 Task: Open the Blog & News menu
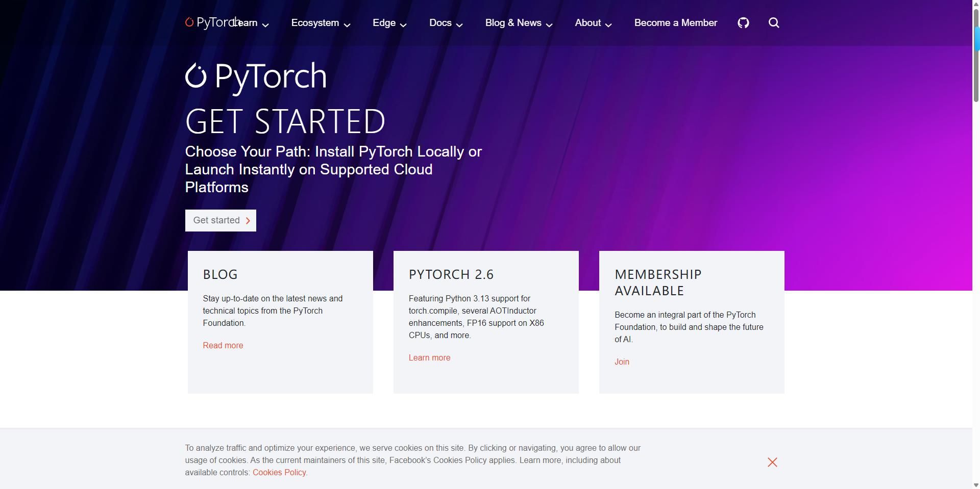pos(513,23)
